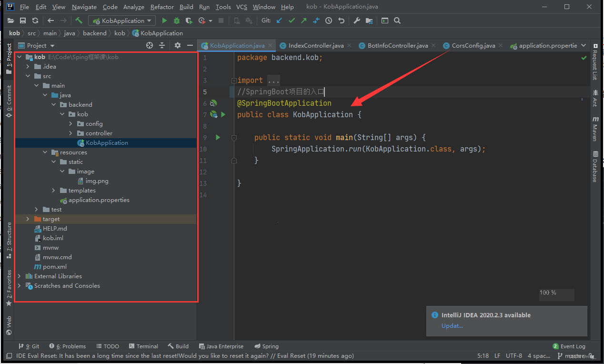604x364 pixels.
Task: Expand the target folder
Action: tap(28, 219)
